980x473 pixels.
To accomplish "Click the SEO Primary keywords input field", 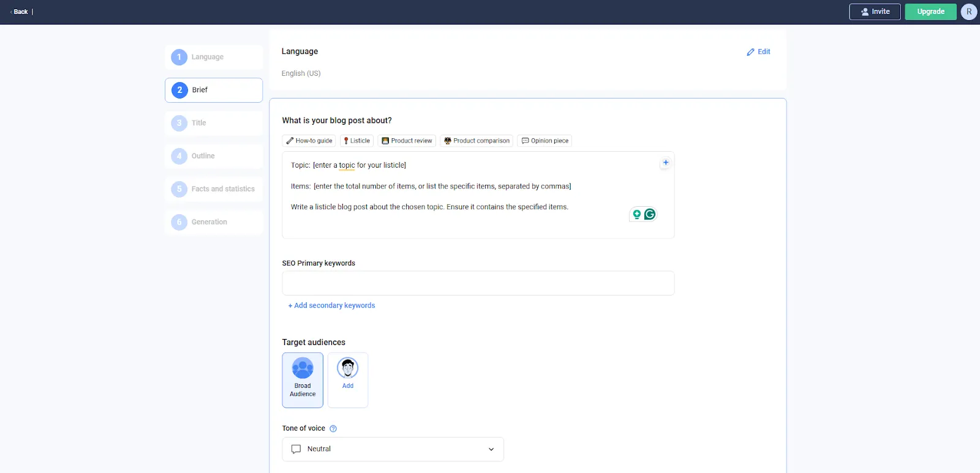I will pos(478,283).
